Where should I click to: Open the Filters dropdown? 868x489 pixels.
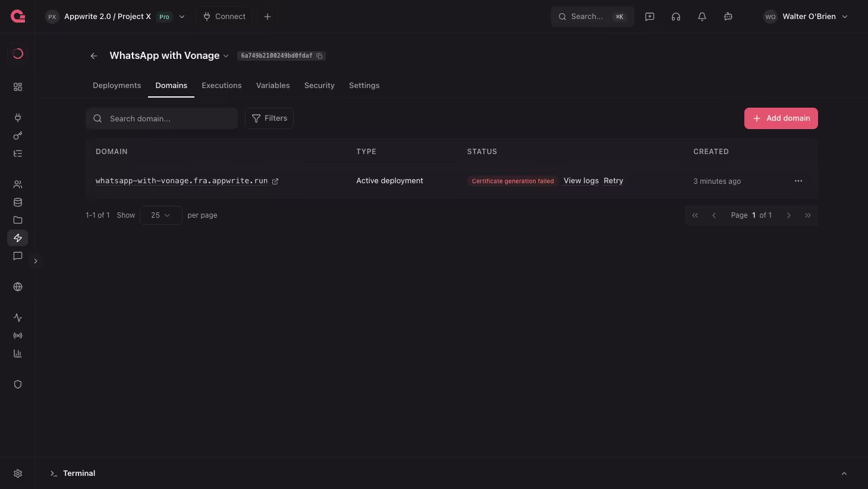click(269, 118)
